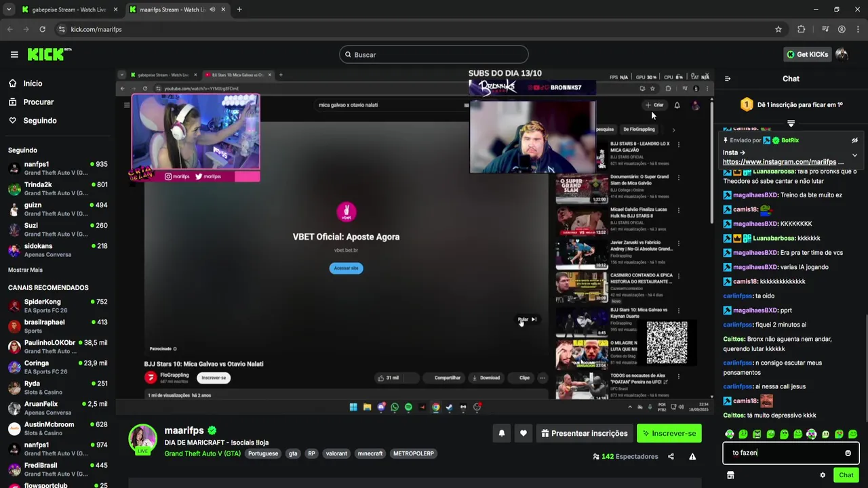
Task: Open a new browser tab
Action: 239,9
